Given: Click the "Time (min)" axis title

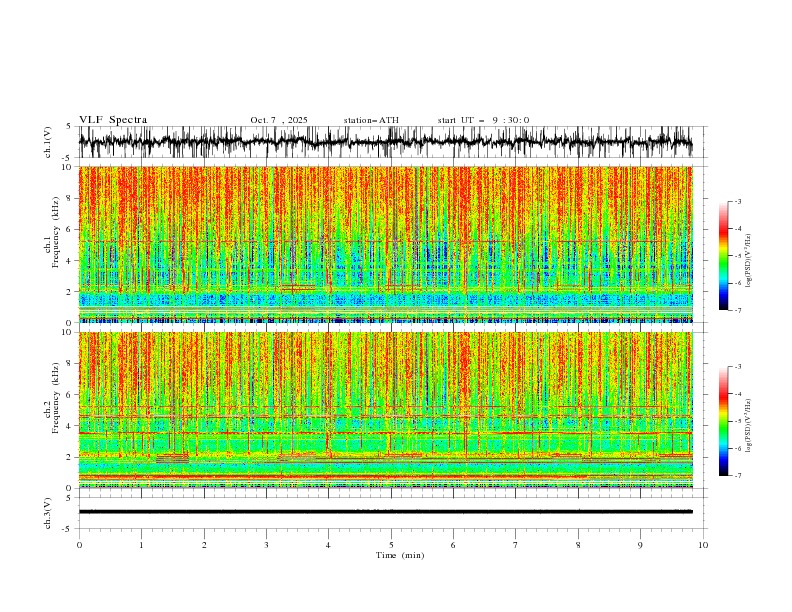Looking at the screenshot, I should [400, 555].
